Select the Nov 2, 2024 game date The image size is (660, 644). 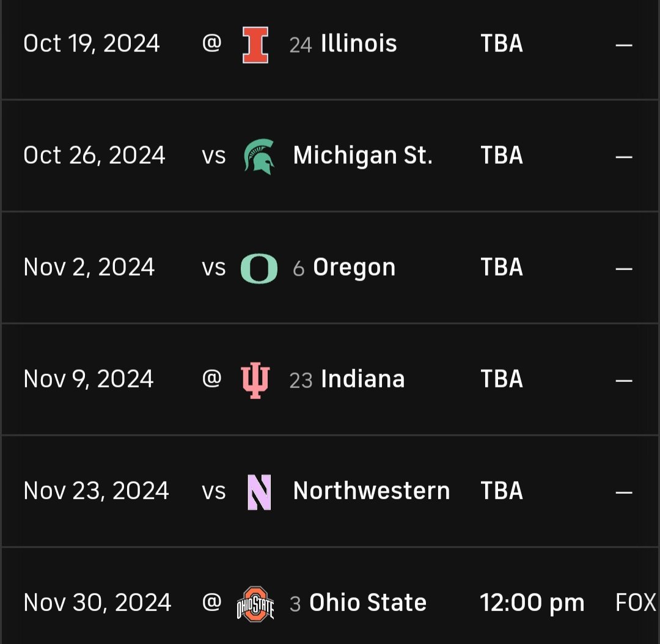tap(89, 268)
